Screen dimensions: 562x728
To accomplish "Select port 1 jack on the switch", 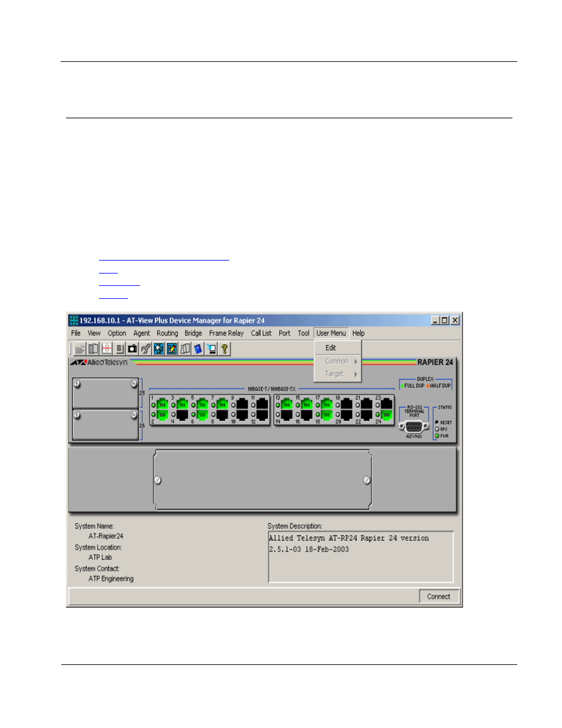I will click(x=163, y=404).
